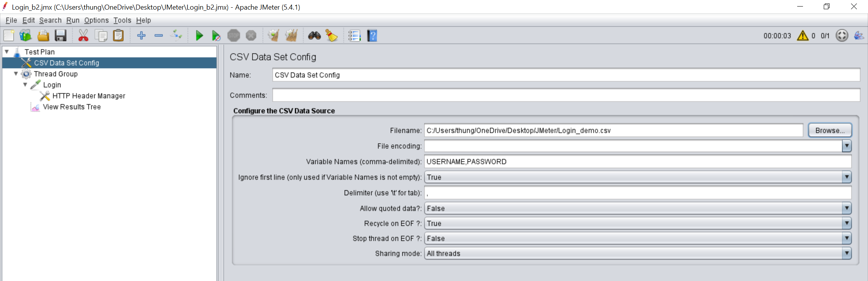
Task: Open the Run menu
Action: click(x=73, y=20)
